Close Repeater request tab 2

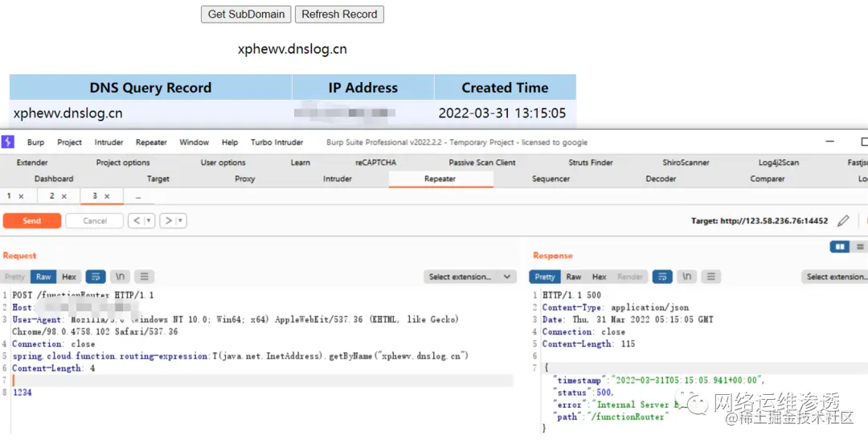pyautogui.click(x=64, y=196)
